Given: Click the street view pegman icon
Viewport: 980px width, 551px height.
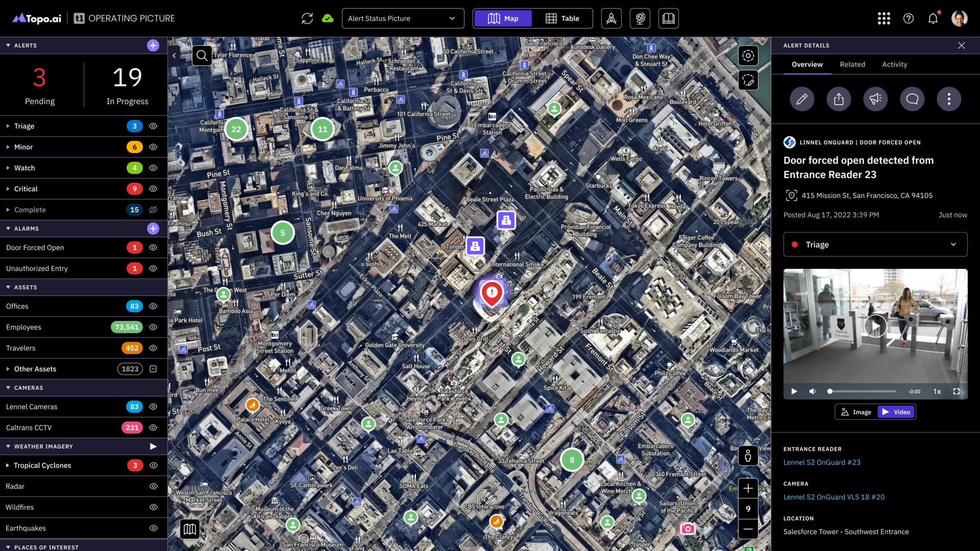Looking at the screenshot, I should [748, 455].
